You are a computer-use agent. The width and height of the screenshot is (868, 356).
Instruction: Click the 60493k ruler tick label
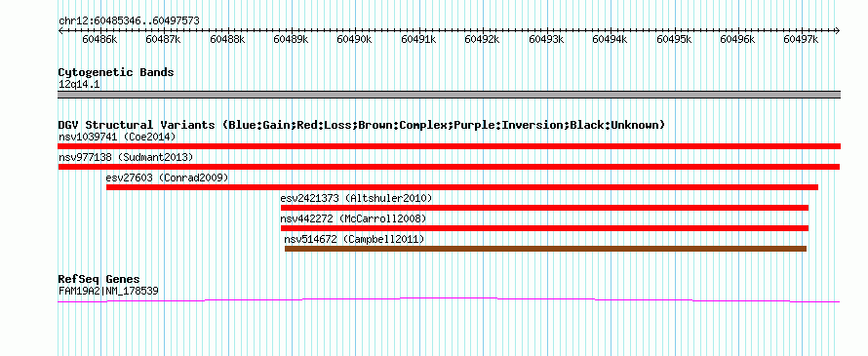point(546,39)
